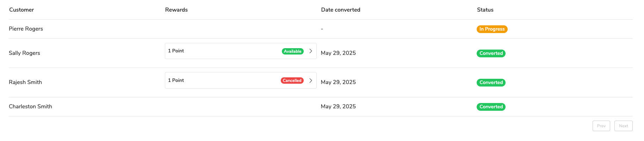Image resolution: width=644 pixels, height=141 pixels.
Task: Click the Available reward badge
Action: [x=292, y=51]
